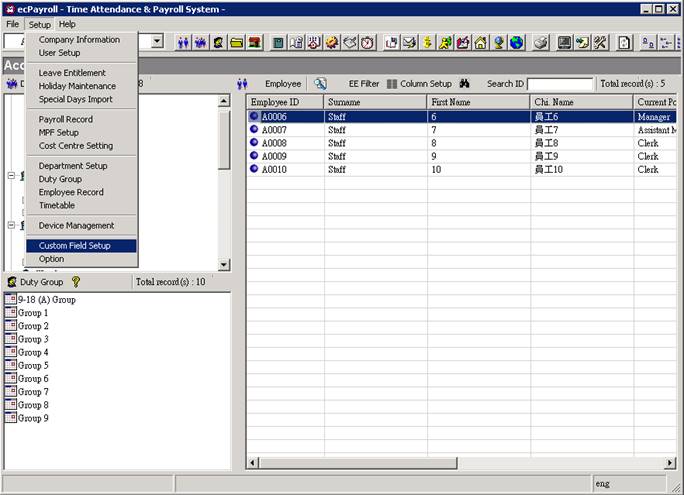This screenshot has height=495, width=684.
Task: Click the red calendar edit toolbar icon
Action: 463,43
